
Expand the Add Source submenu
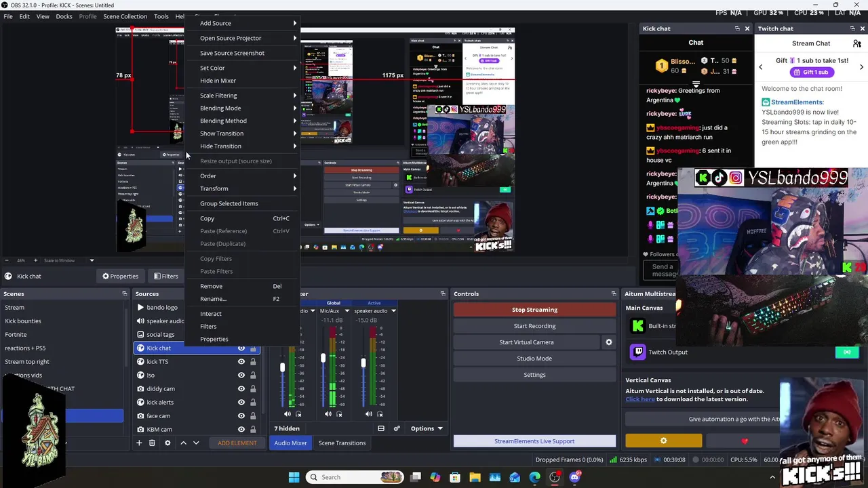click(x=242, y=23)
